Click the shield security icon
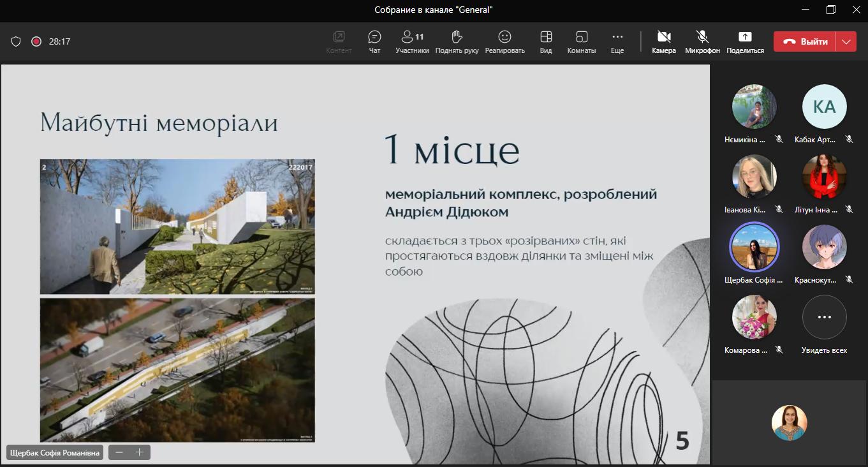The height and width of the screenshot is (467, 868). (x=16, y=41)
